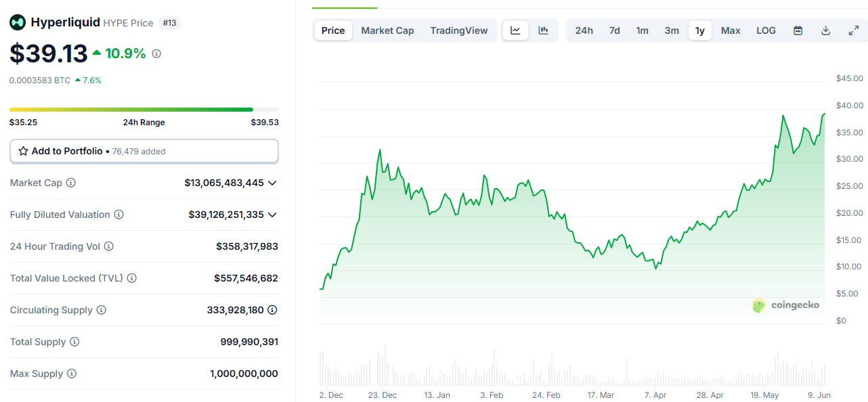
Task: Click the 24h Range progress bar
Action: [144, 110]
